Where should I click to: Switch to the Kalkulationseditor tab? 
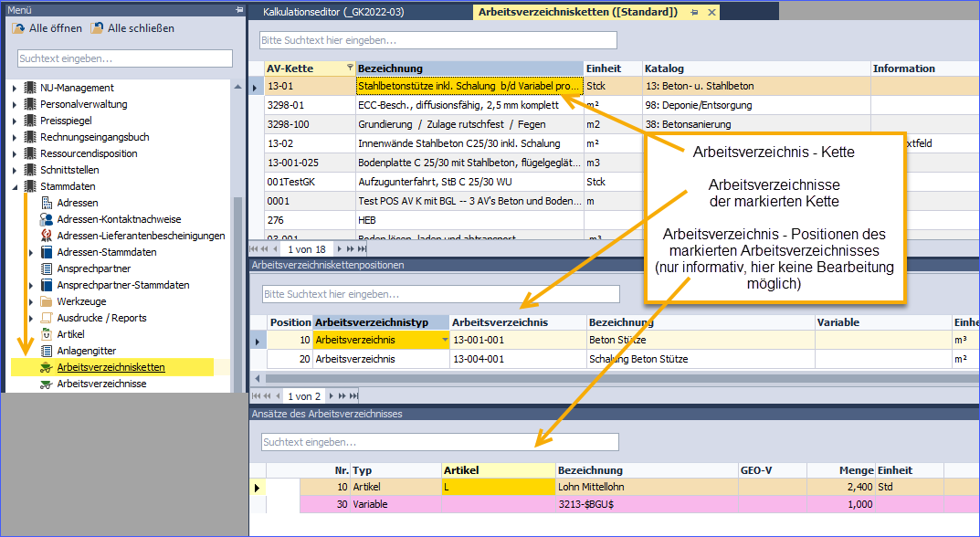coord(333,12)
